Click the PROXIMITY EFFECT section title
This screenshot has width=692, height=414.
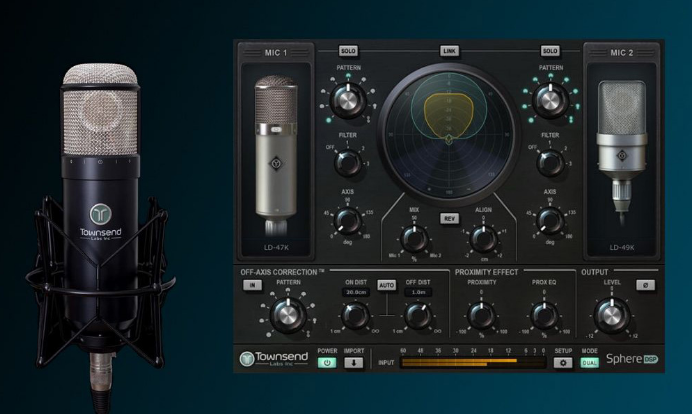(x=486, y=272)
